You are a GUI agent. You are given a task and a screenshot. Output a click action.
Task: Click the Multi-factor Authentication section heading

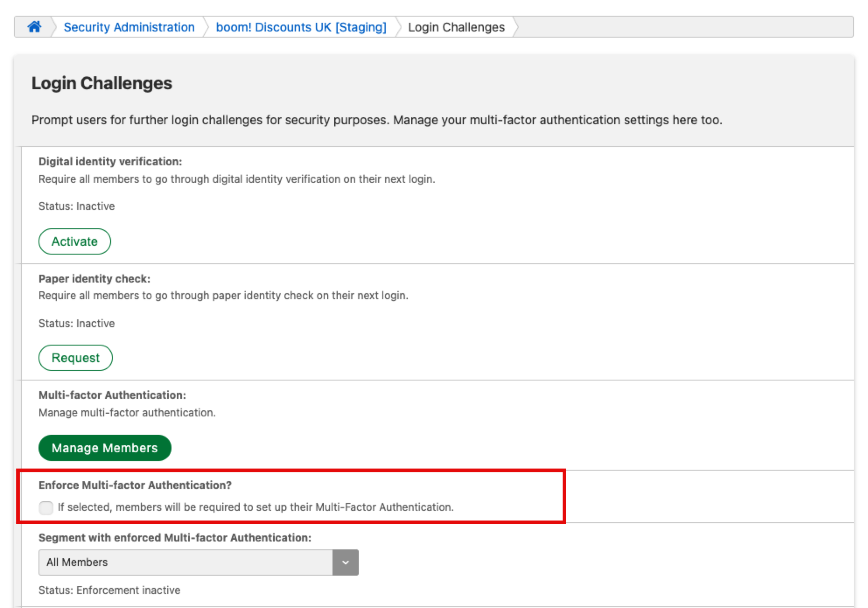[112, 395]
